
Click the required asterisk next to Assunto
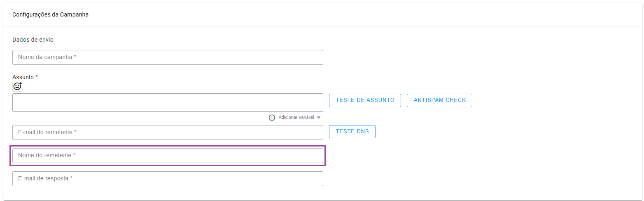coord(37,77)
